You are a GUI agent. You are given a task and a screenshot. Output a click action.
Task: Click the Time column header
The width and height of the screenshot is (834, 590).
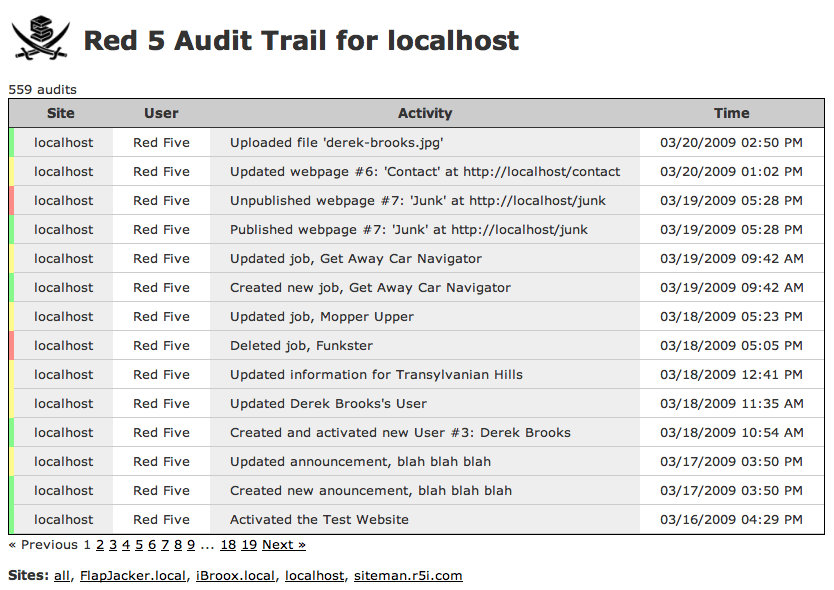click(731, 113)
